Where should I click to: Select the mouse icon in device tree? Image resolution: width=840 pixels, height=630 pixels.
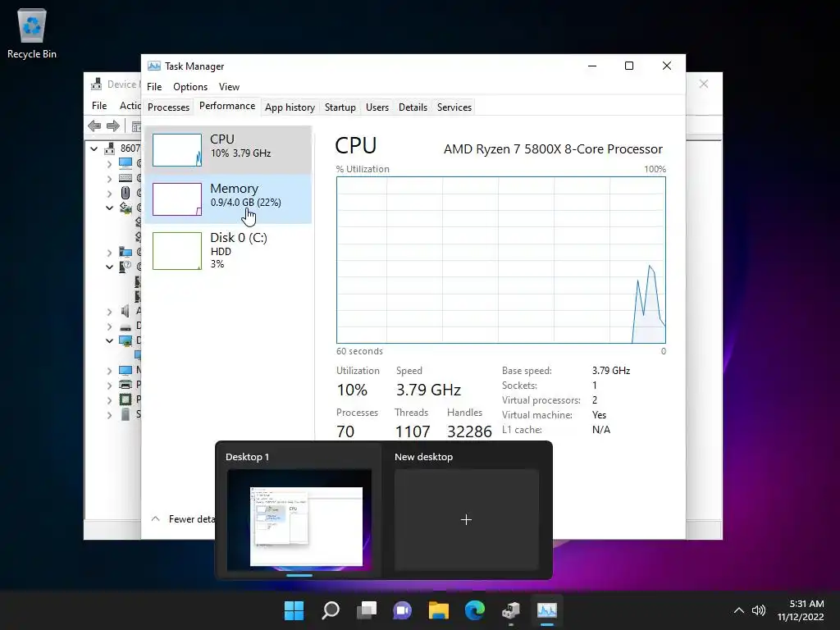coord(126,193)
